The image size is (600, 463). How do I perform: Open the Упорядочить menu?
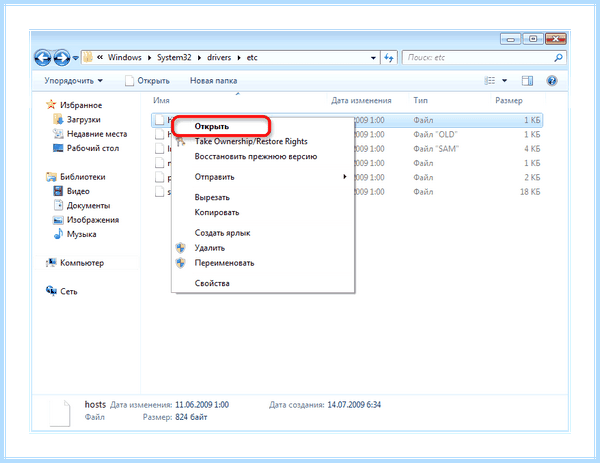pyautogui.click(x=73, y=81)
